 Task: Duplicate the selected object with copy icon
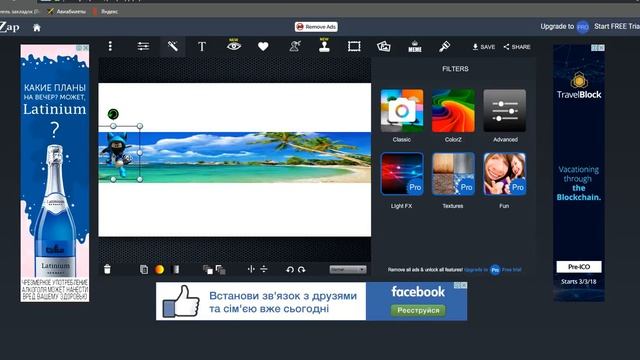pyautogui.click(x=144, y=269)
